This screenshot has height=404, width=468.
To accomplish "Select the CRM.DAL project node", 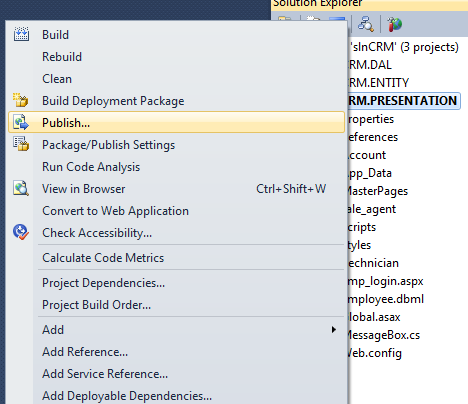I will [x=369, y=65].
